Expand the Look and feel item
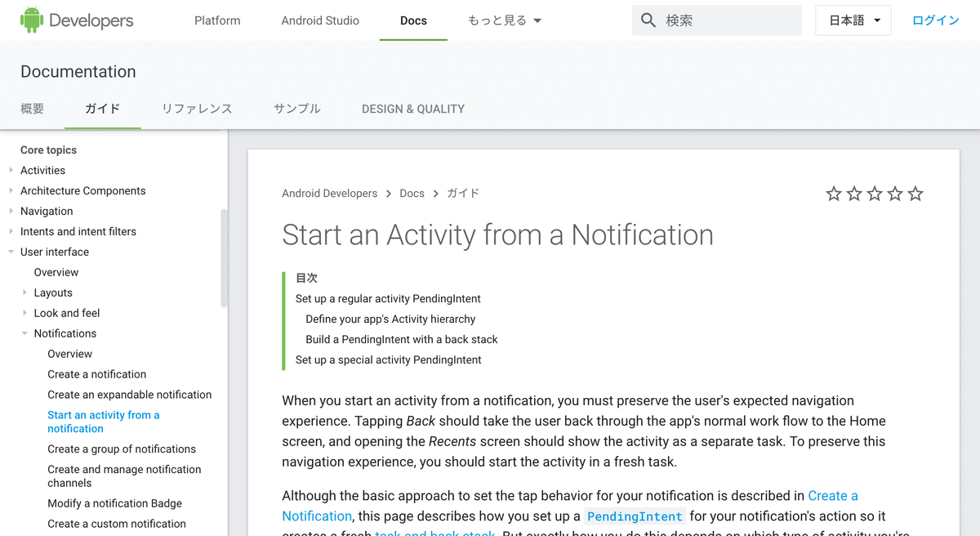Screen dimensions: 980x536 (24, 313)
